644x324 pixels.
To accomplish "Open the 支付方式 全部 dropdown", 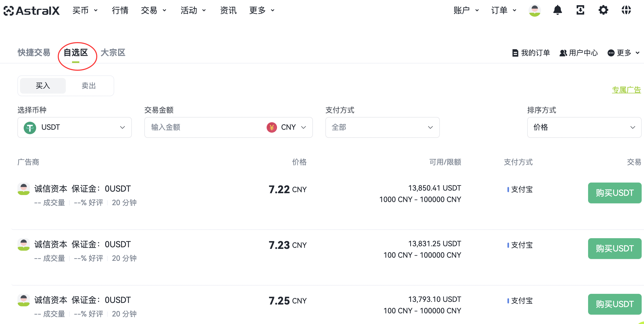I will 382,127.
